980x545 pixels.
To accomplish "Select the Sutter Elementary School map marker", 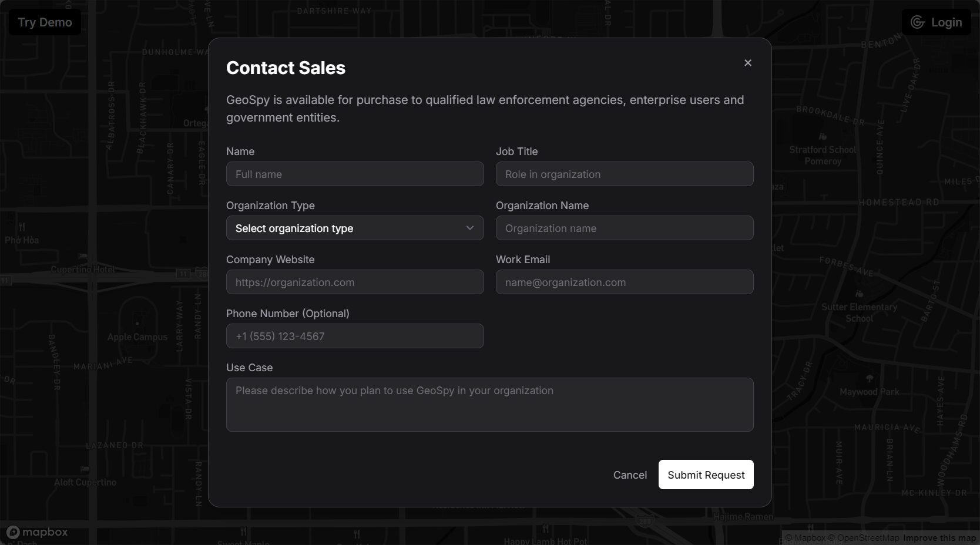I will pos(860,294).
